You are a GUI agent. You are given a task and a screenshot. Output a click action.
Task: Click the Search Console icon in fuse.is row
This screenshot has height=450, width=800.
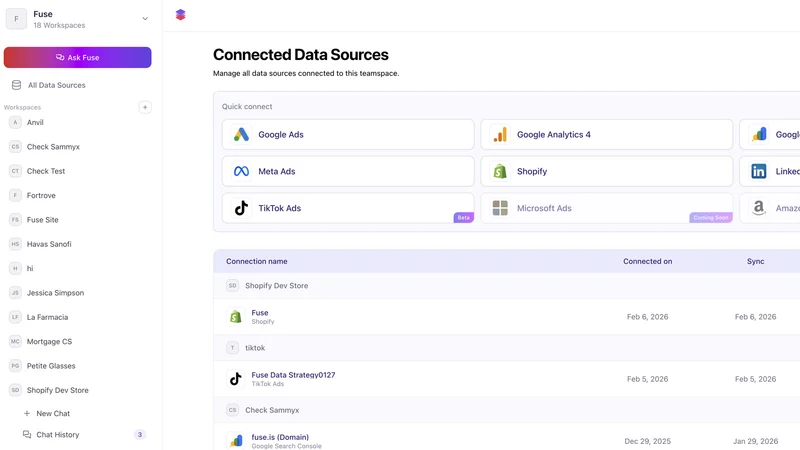click(235, 441)
